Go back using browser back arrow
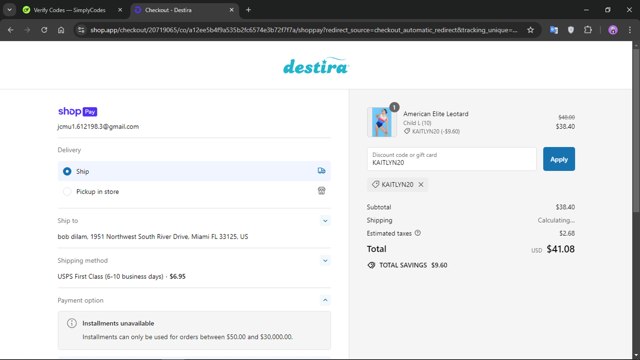Image resolution: width=640 pixels, height=360 pixels. pyautogui.click(x=11, y=30)
